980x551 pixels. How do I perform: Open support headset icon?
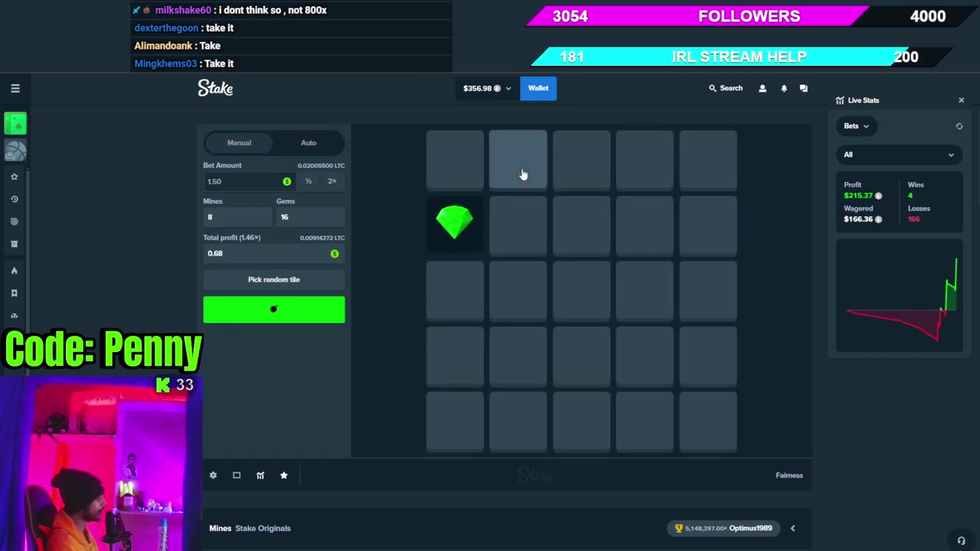click(962, 540)
